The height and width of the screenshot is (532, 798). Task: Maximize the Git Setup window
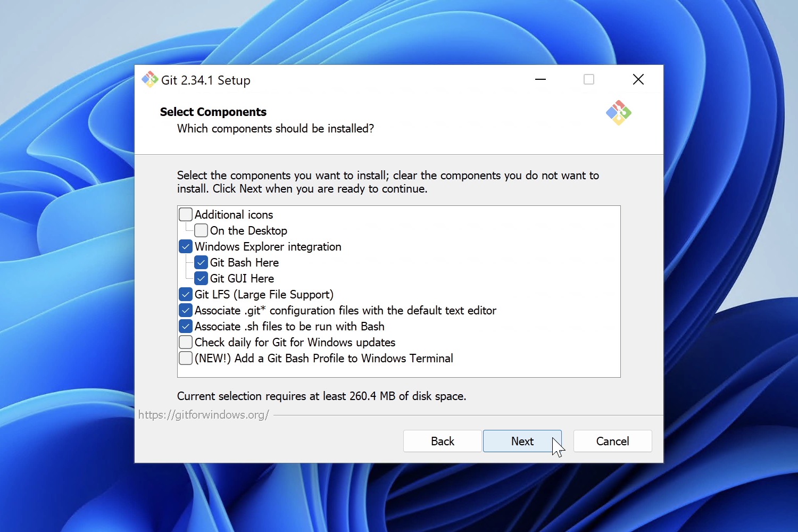click(x=588, y=79)
